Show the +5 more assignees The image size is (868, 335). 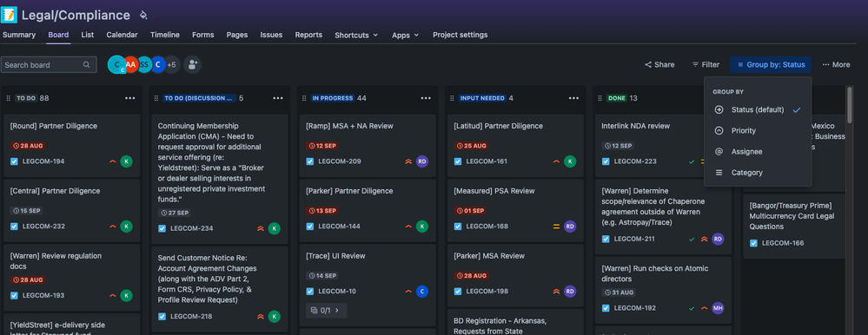click(172, 65)
